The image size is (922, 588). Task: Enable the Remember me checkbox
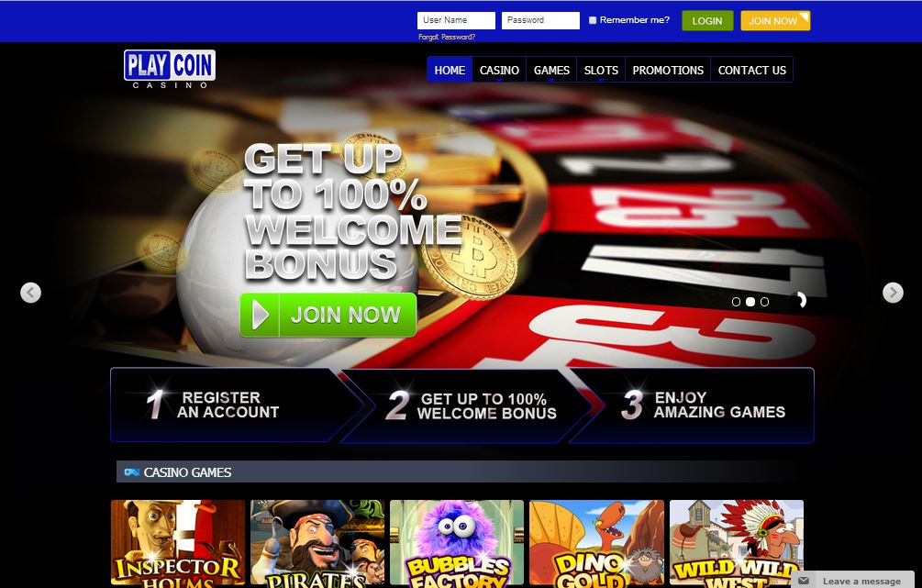click(x=593, y=20)
